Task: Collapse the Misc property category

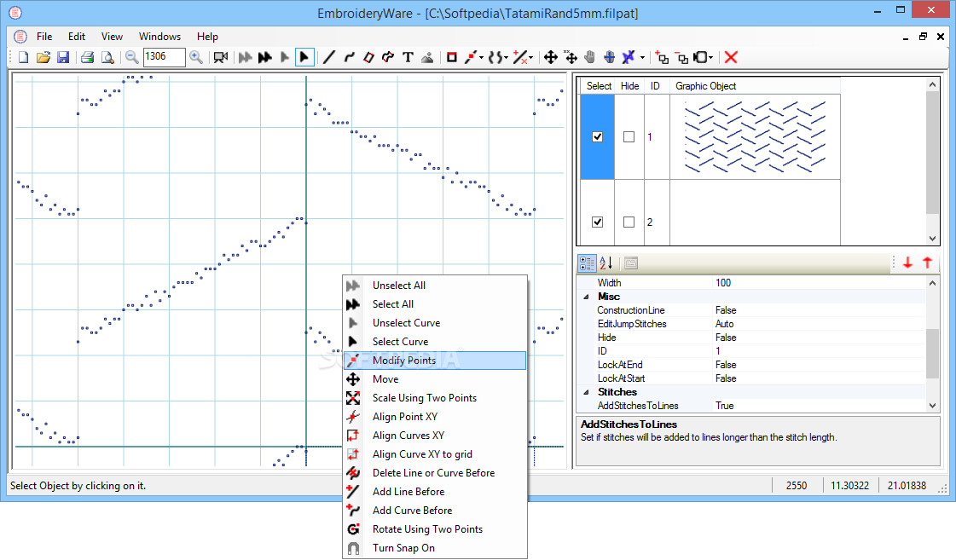Action: [x=587, y=297]
